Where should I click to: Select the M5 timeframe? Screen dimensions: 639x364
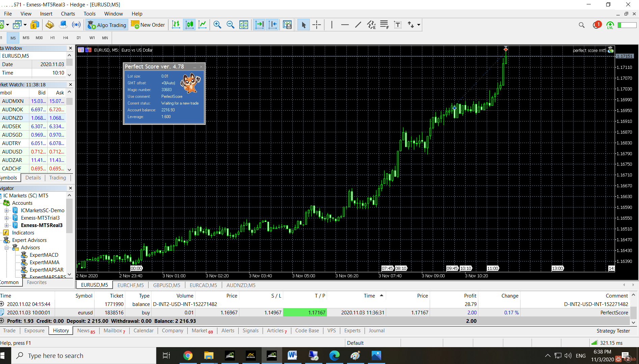tap(13, 38)
